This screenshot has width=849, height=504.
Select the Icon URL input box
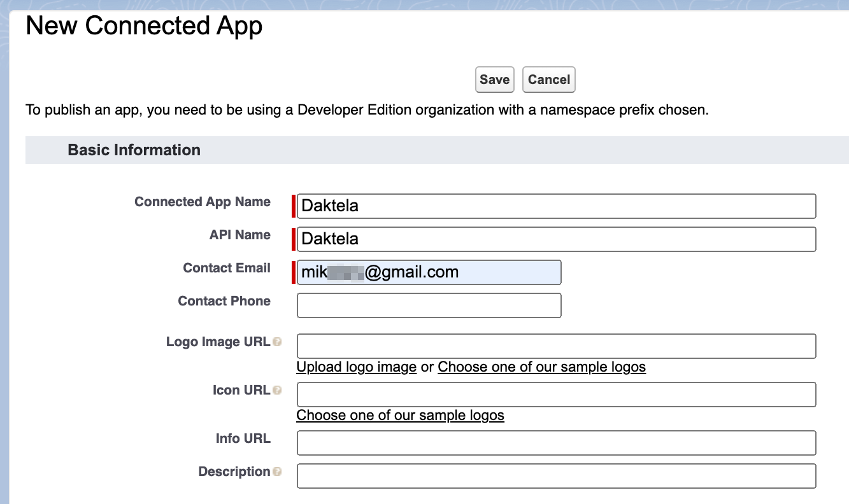tap(554, 394)
